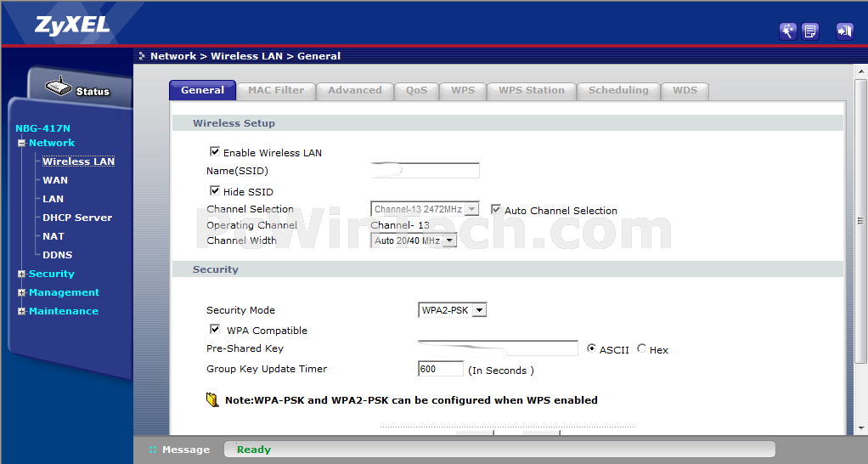Viewport: 868px width, 464px height.
Task: Select the Hex radio button
Action: [x=641, y=348]
